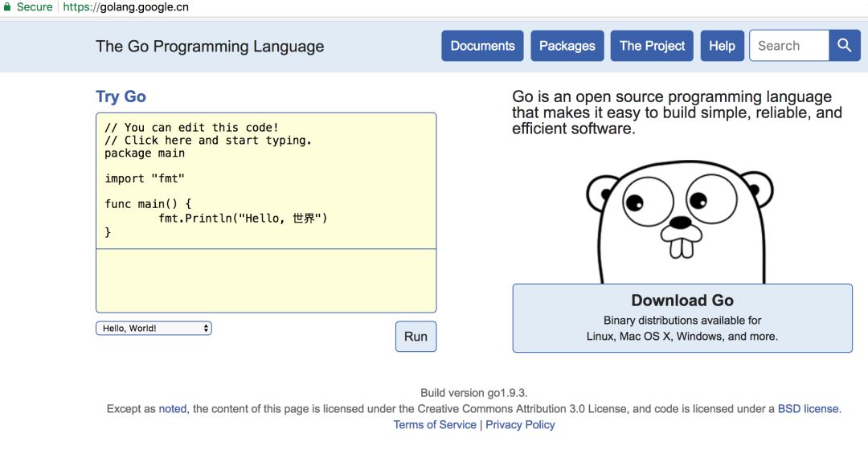Viewport: 868px width, 462px height.
Task: Click the empty output pane below code
Action: [x=266, y=280]
